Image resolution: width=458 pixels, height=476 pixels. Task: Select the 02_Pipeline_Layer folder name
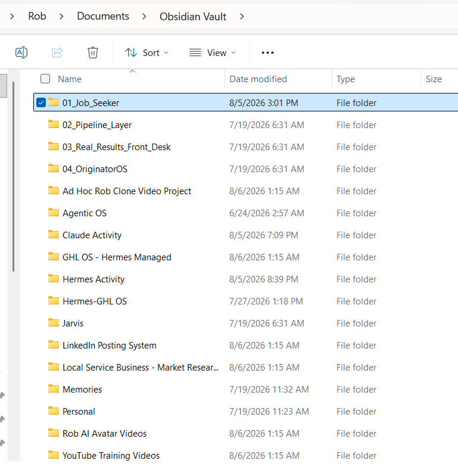97,125
